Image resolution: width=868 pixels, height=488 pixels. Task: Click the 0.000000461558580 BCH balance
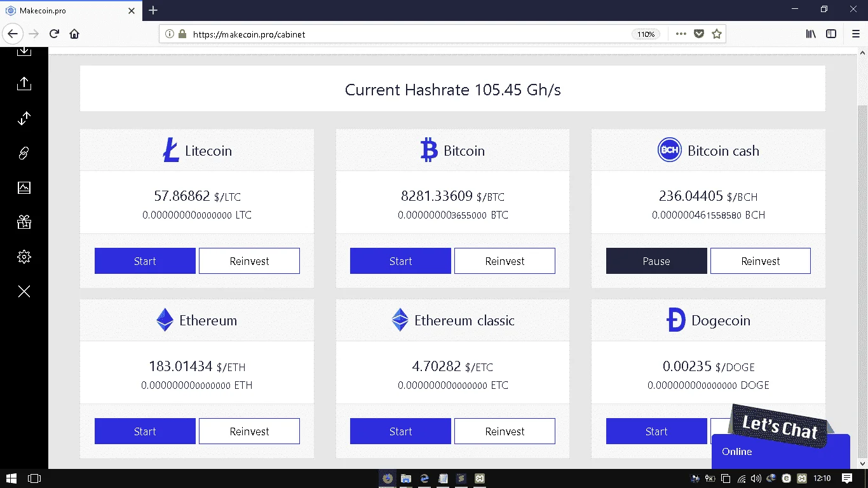[709, 215]
